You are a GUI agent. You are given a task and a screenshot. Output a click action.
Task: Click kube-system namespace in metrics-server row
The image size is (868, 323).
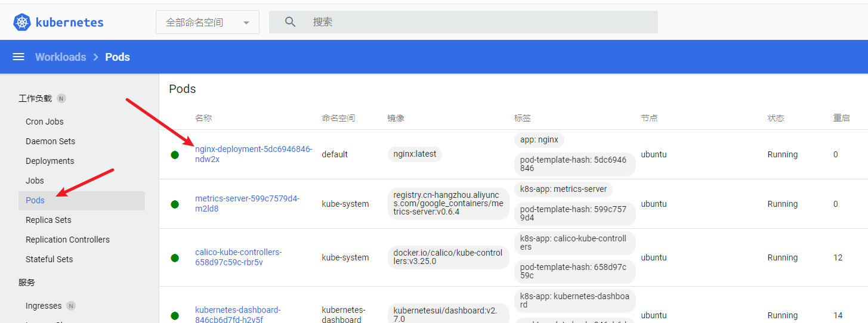click(x=345, y=204)
